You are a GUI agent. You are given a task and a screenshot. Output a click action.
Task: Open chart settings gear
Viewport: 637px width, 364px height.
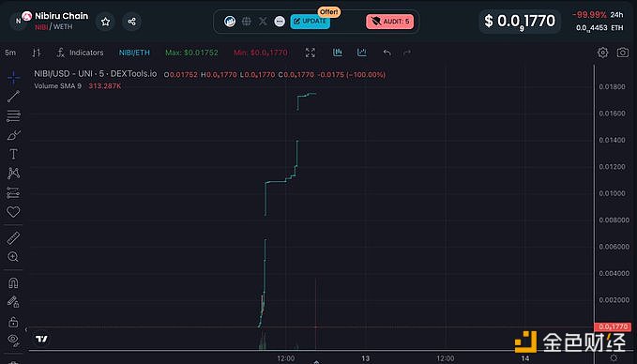coord(603,53)
